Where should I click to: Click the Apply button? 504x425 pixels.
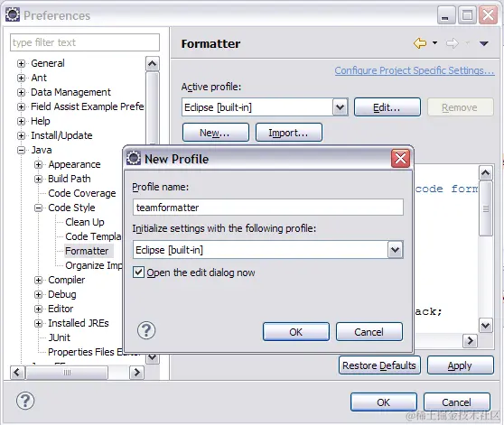(x=460, y=365)
